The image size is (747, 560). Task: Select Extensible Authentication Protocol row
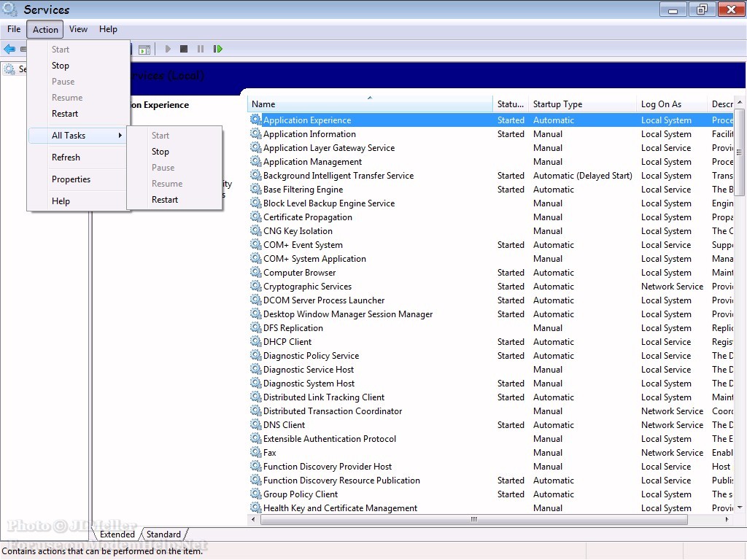[x=491, y=438]
